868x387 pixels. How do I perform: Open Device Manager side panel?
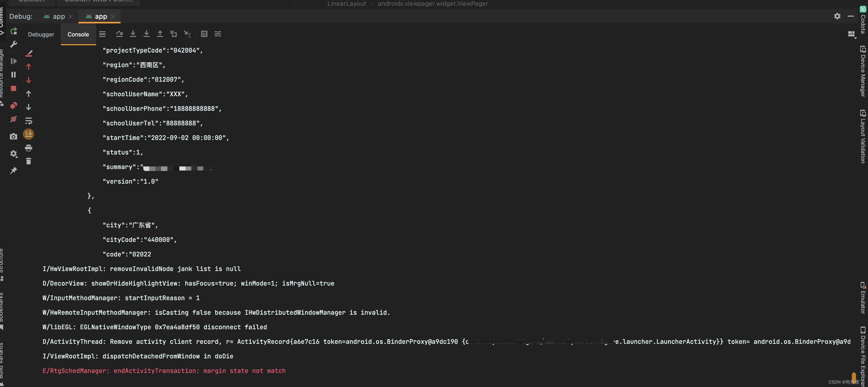coord(863,72)
